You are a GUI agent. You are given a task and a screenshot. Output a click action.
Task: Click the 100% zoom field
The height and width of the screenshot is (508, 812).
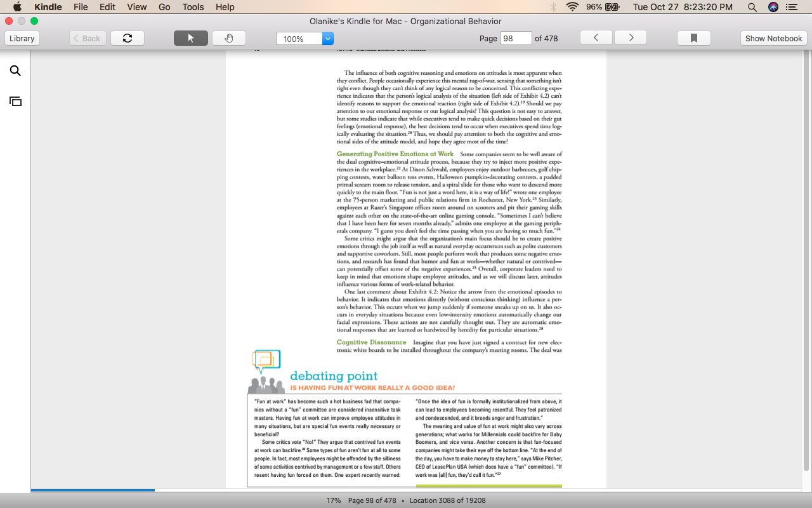click(299, 39)
